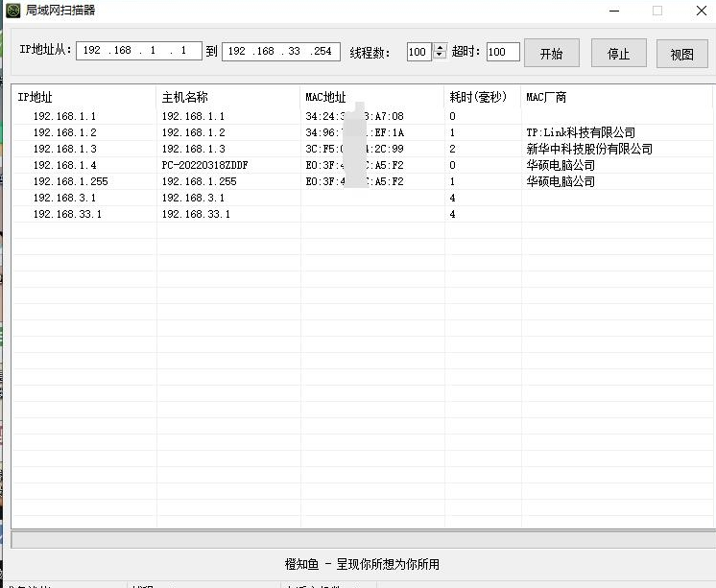Sort by the 耗时(毫秒) column header
The width and height of the screenshot is (716, 588).
(x=482, y=97)
